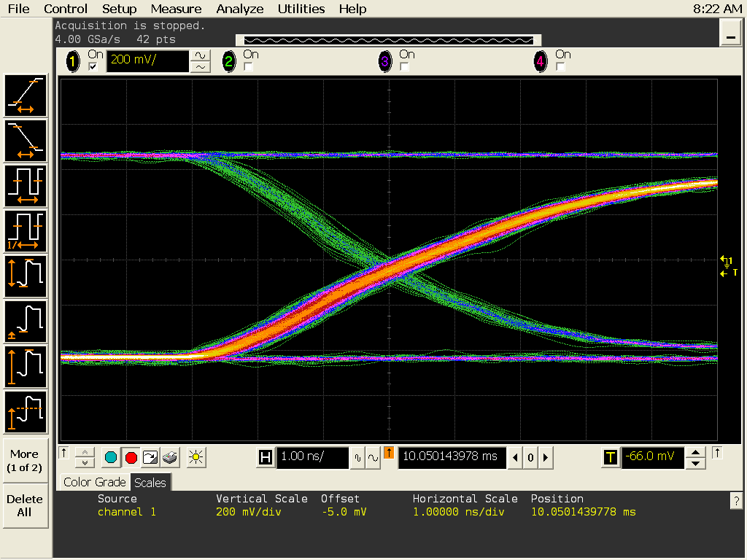Click the frequency measurement icon
Viewport: 747px width, 560px height.
pos(26,231)
